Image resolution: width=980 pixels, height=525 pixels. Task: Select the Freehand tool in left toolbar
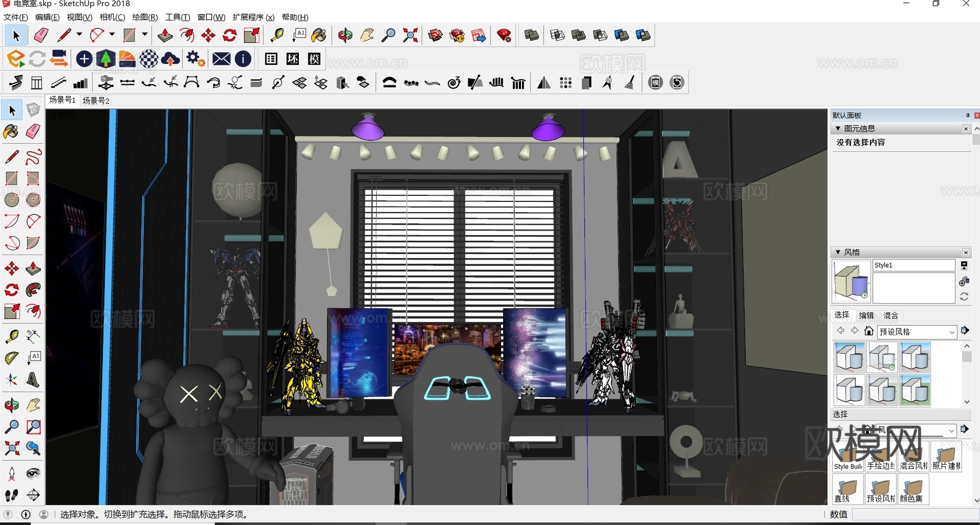33,158
